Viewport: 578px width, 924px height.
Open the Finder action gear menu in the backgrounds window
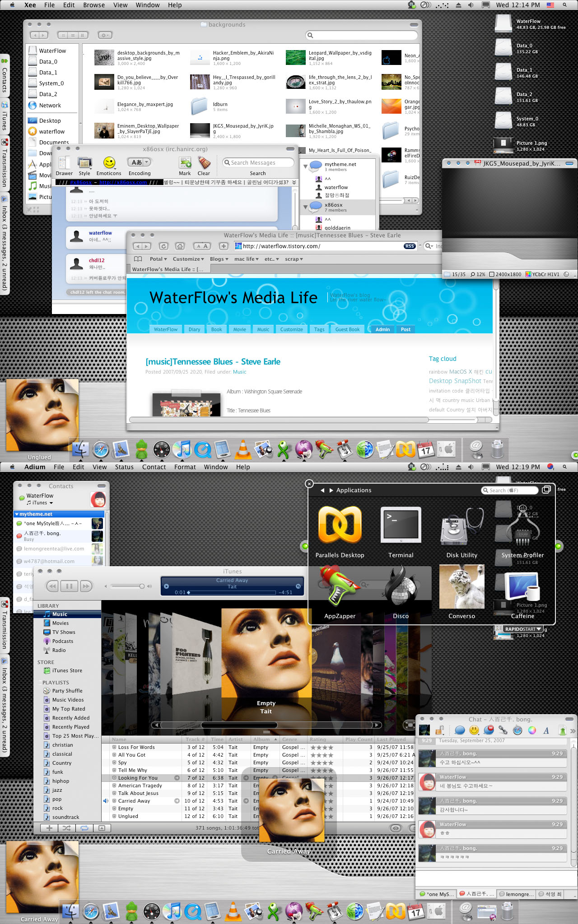pos(104,35)
